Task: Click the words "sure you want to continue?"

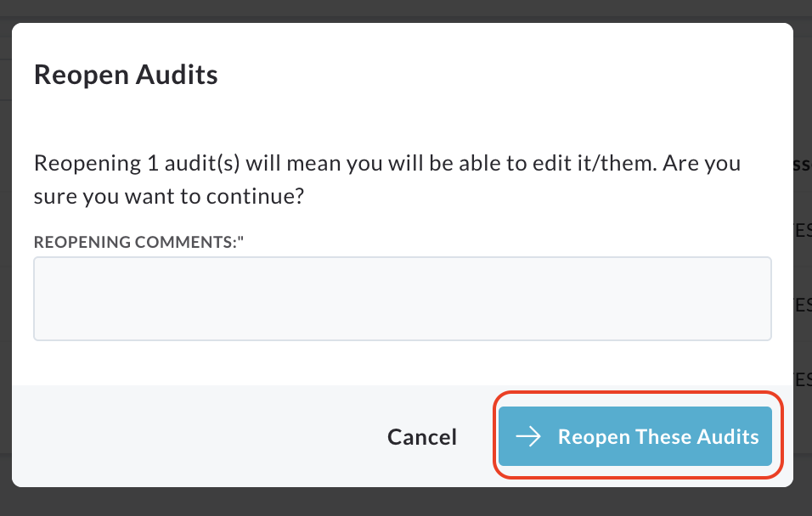Action: pos(169,196)
